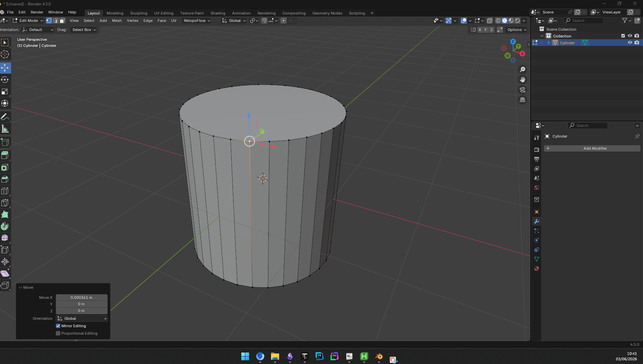Toggle camera view icon in viewport
643x364 pixels.
click(x=523, y=90)
